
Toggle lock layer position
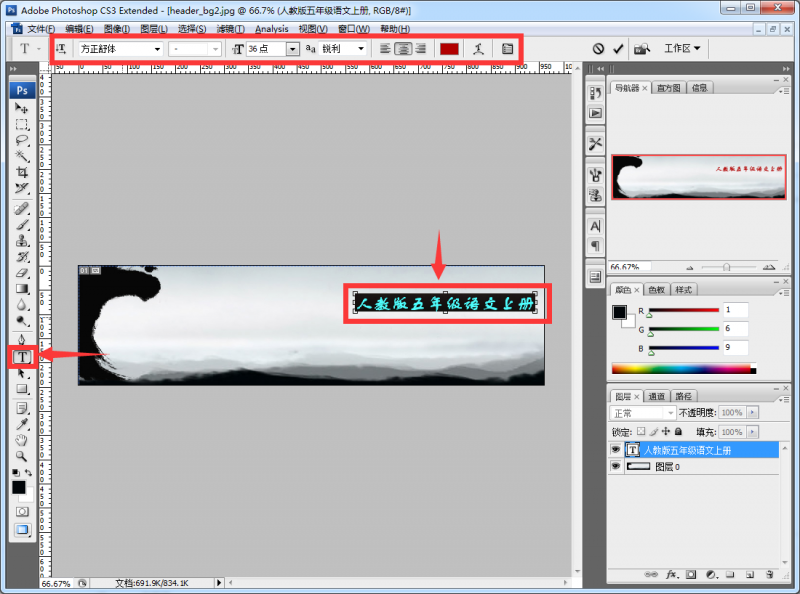pos(666,432)
